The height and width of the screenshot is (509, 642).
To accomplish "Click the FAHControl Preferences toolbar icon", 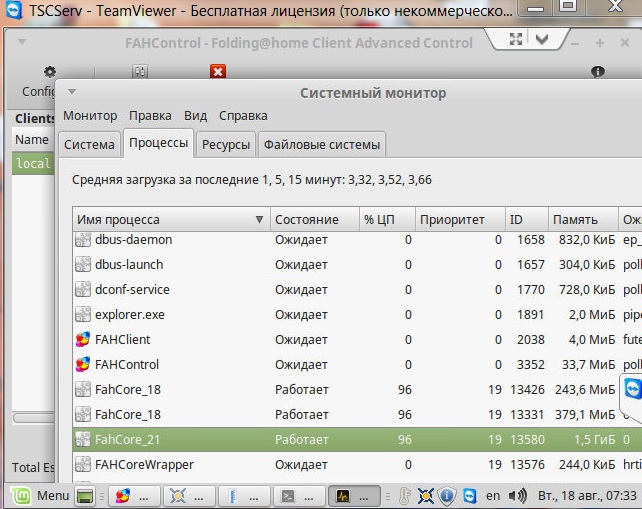I will (140, 72).
